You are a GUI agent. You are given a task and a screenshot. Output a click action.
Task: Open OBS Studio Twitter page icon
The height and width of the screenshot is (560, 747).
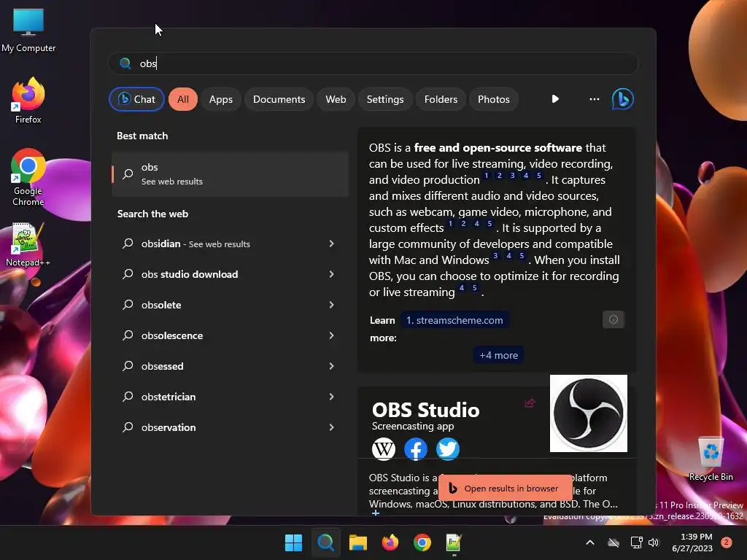(448, 449)
